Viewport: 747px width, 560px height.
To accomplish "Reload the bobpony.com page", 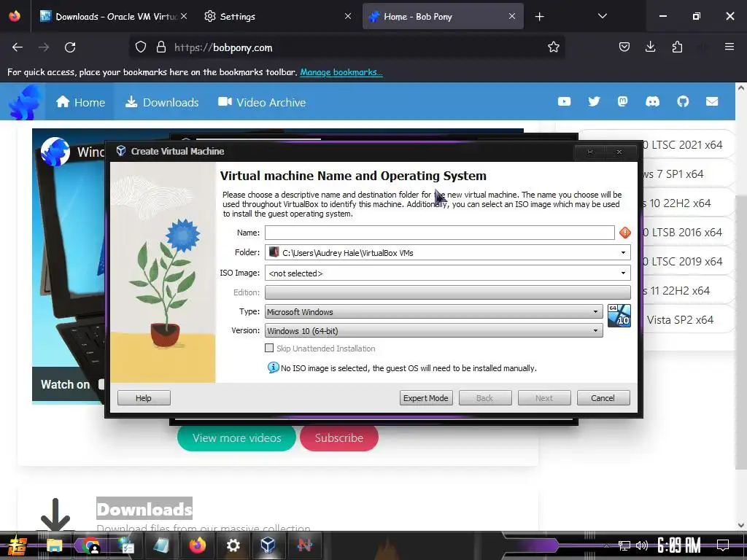I will point(70,47).
